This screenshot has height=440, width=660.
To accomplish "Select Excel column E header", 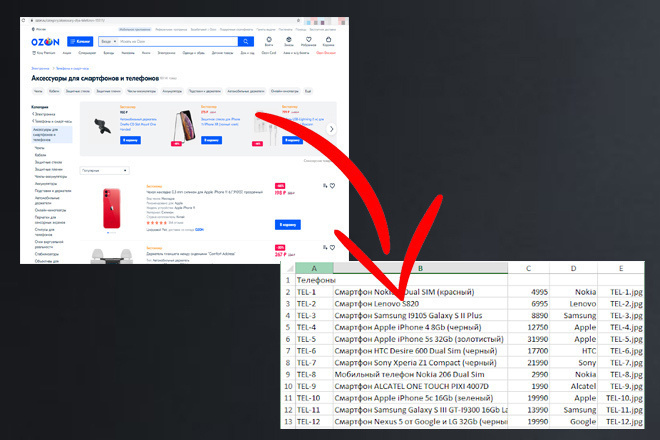I will (621, 268).
